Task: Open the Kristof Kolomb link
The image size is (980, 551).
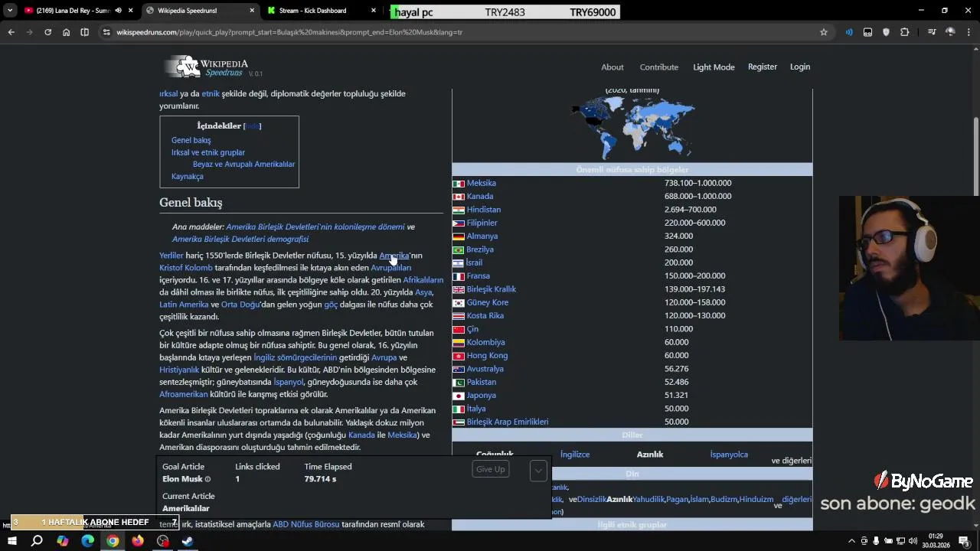Action: [x=186, y=268]
